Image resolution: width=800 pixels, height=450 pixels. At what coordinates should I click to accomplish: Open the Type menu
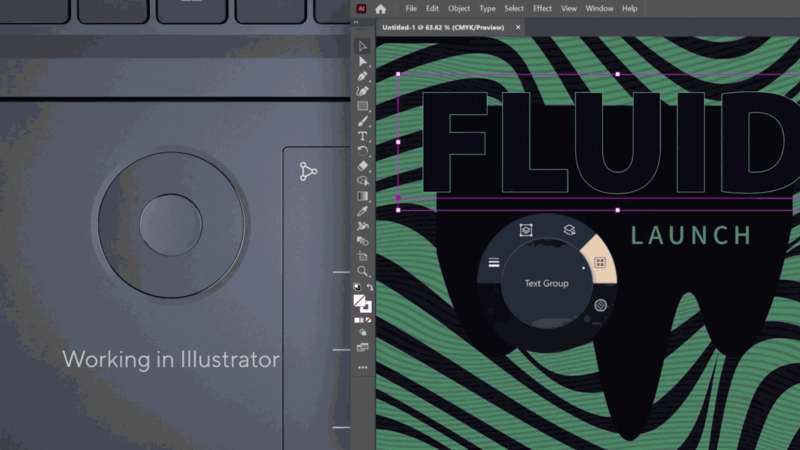coord(487,9)
